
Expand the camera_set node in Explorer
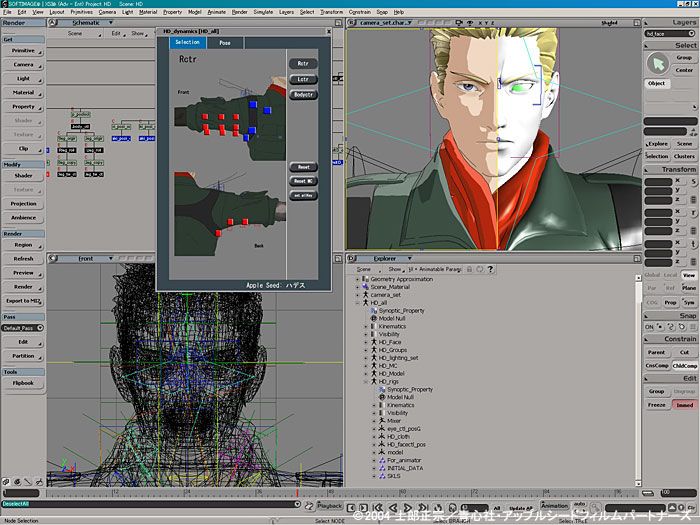(x=357, y=295)
